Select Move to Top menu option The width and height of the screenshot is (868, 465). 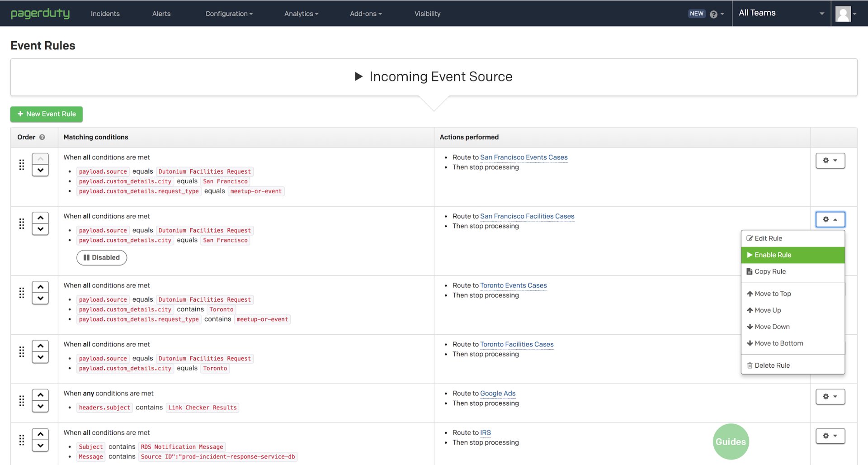772,294
